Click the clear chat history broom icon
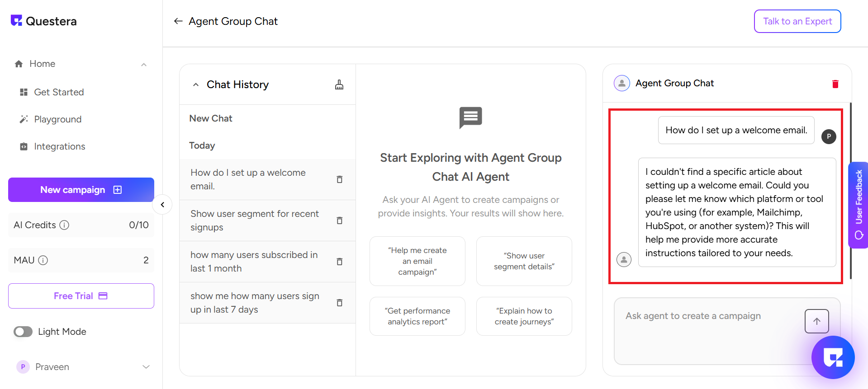 [339, 84]
